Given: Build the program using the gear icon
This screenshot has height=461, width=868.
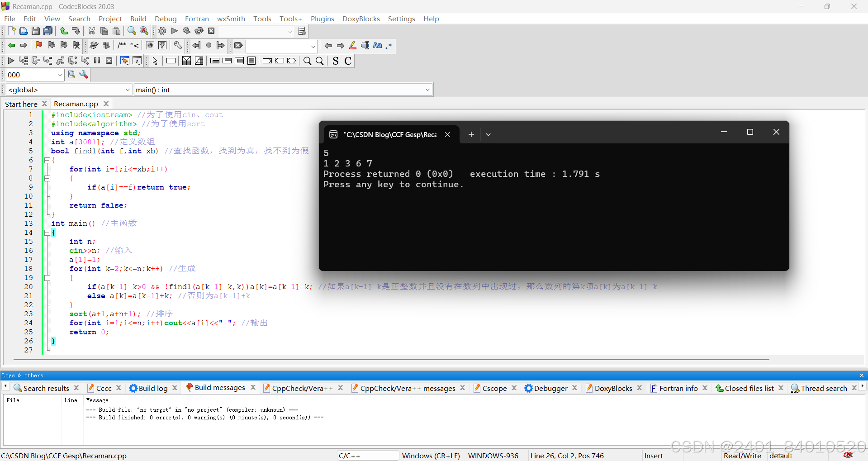Looking at the screenshot, I should pyautogui.click(x=162, y=31).
